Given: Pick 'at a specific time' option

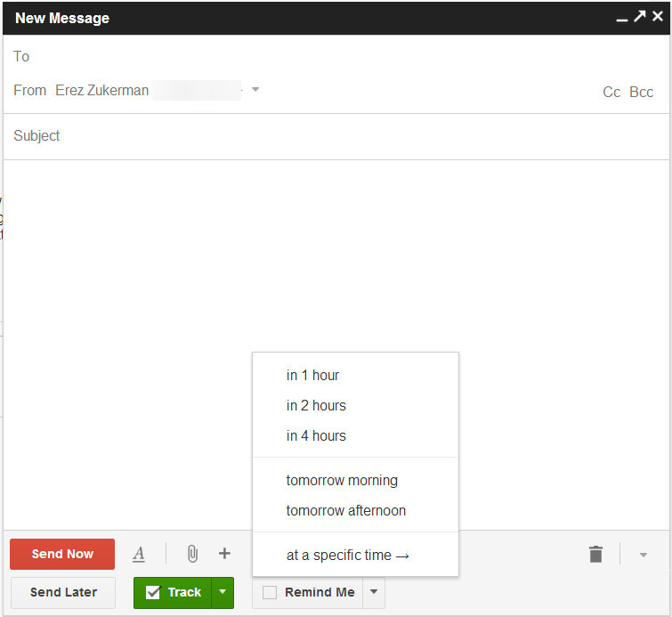Looking at the screenshot, I should tap(347, 556).
